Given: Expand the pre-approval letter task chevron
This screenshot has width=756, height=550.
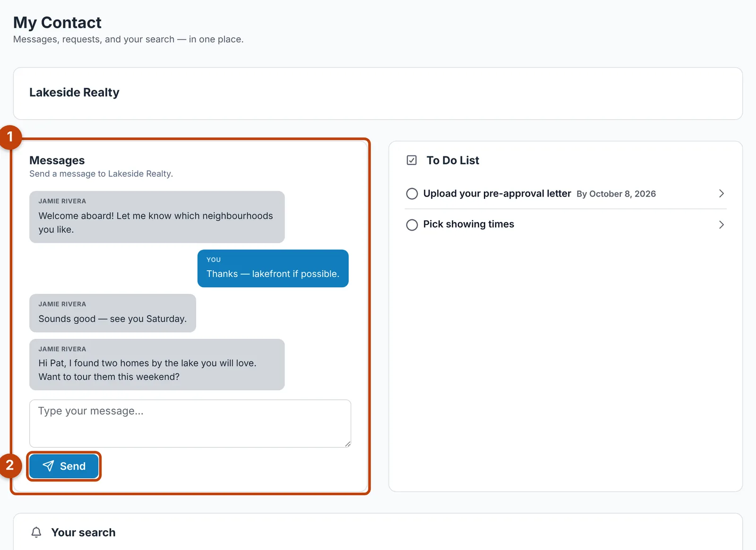Looking at the screenshot, I should pyautogui.click(x=721, y=194).
